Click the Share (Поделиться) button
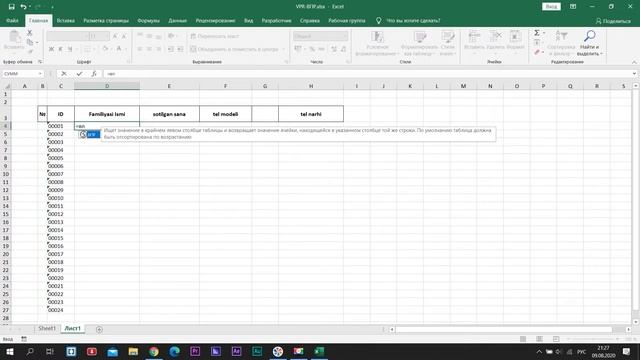This screenshot has width=640, height=360. pos(613,21)
